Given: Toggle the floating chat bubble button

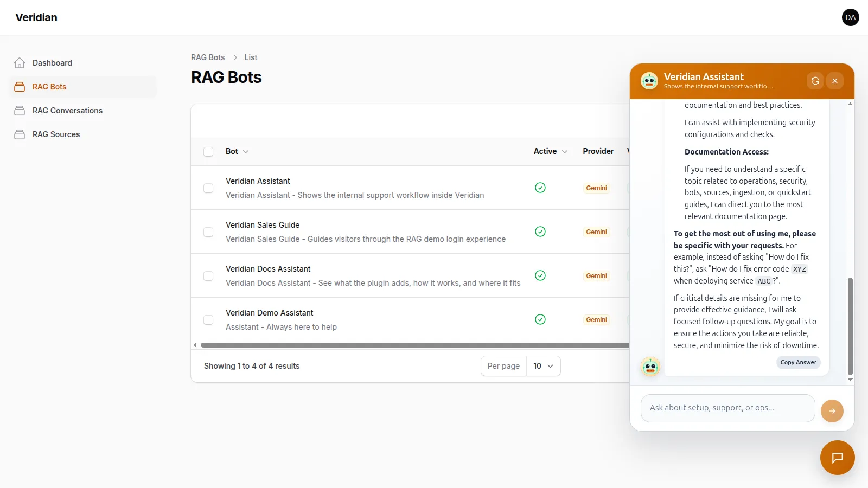Looking at the screenshot, I should 837,458.
